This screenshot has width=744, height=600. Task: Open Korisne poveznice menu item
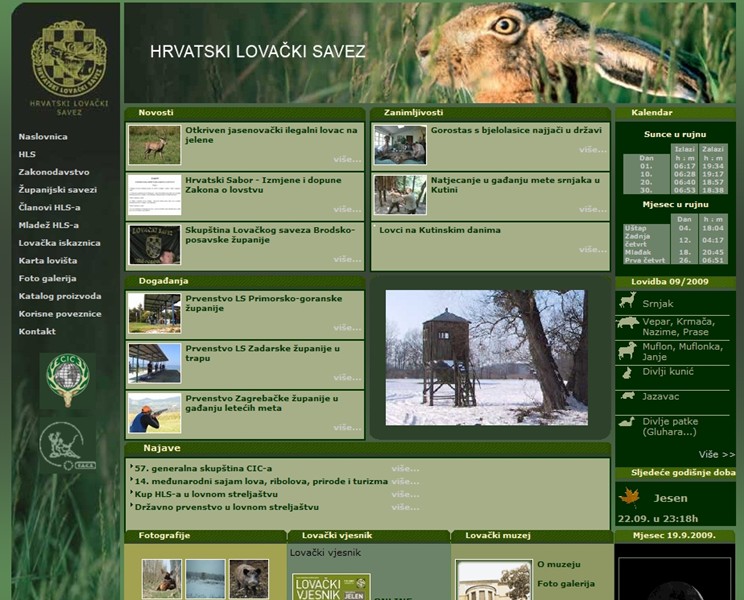60,314
